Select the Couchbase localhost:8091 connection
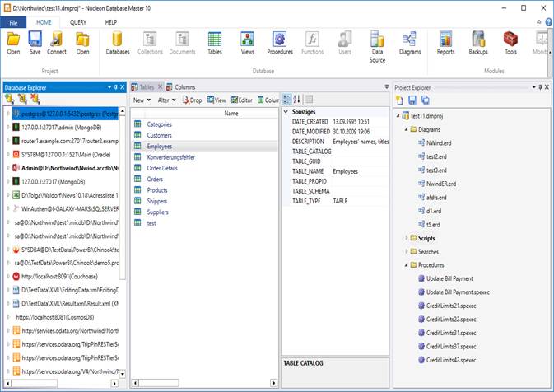The width and height of the screenshot is (554, 392). pos(59,277)
